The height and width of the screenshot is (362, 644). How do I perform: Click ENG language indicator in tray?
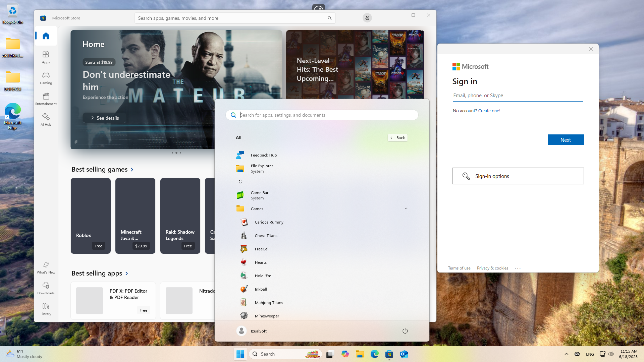pyautogui.click(x=590, y=354)
